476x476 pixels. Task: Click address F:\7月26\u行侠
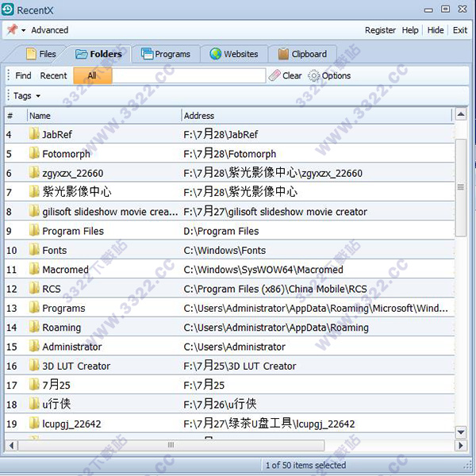click(x=220, y=404)
